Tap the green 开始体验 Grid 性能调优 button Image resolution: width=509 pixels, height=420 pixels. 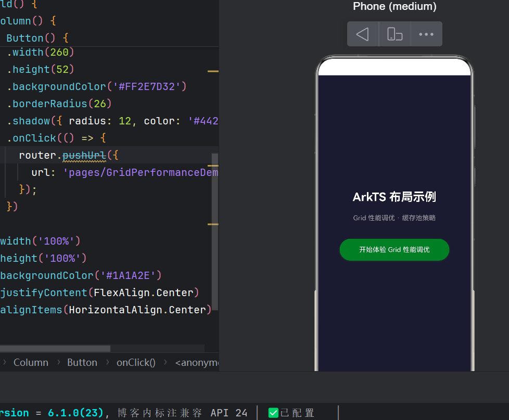click(395, 250)
